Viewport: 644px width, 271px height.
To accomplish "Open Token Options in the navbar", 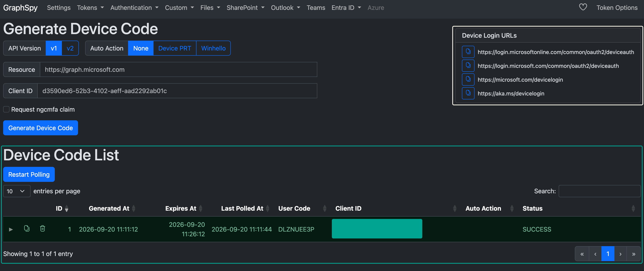I will coord(617,8).
